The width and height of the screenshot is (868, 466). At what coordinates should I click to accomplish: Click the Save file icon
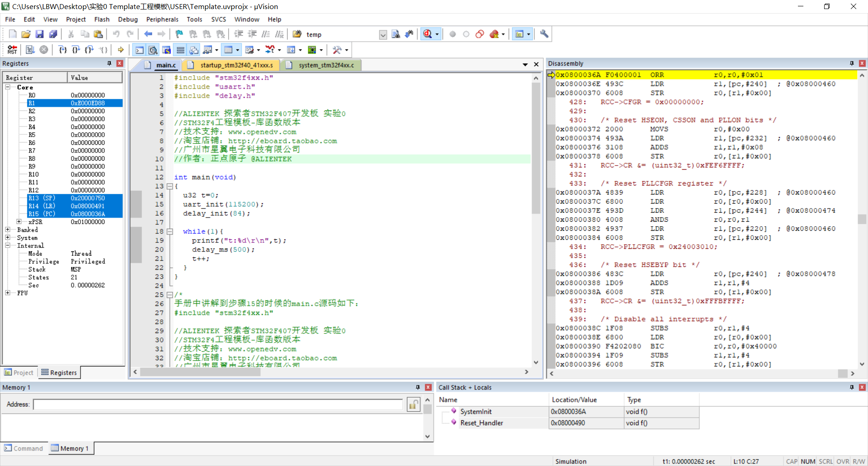39,34
